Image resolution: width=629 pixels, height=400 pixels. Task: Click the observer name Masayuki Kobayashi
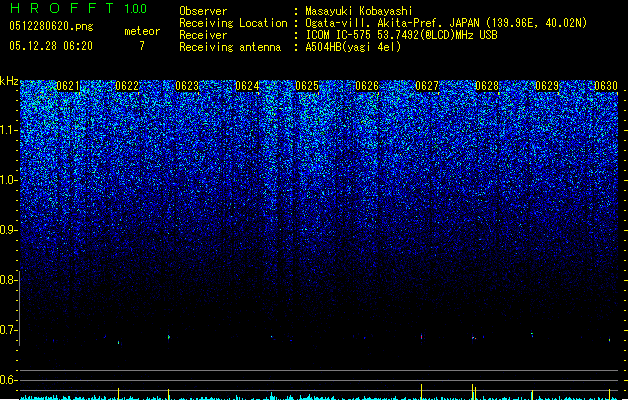coord(359,11)
